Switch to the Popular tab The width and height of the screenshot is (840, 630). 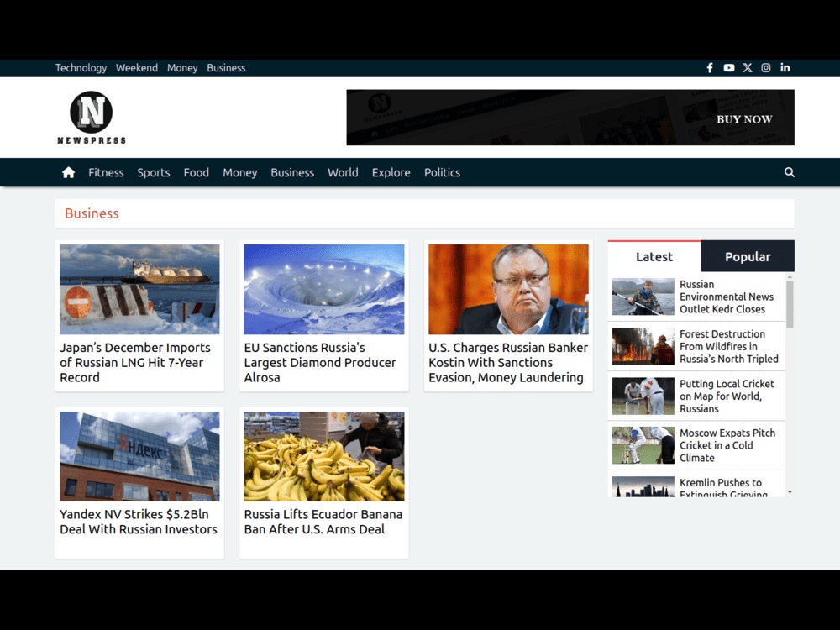(748, 256)
